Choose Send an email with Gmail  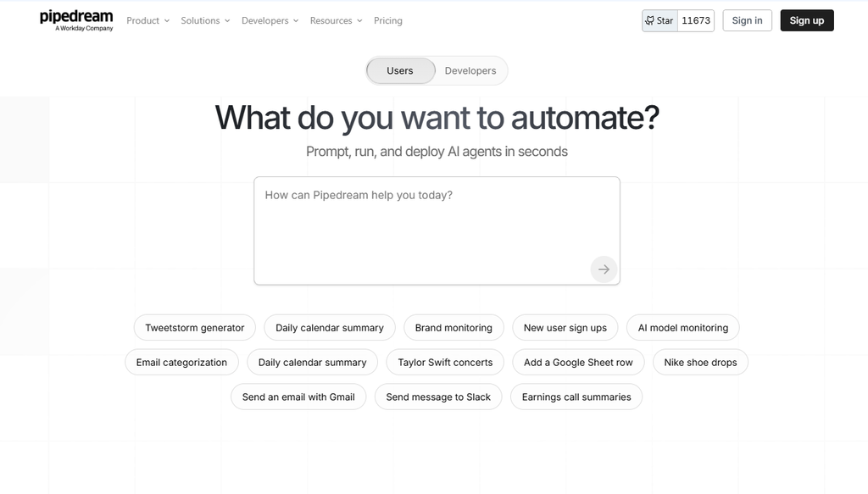pyautogui.click(x=298, y=397)
